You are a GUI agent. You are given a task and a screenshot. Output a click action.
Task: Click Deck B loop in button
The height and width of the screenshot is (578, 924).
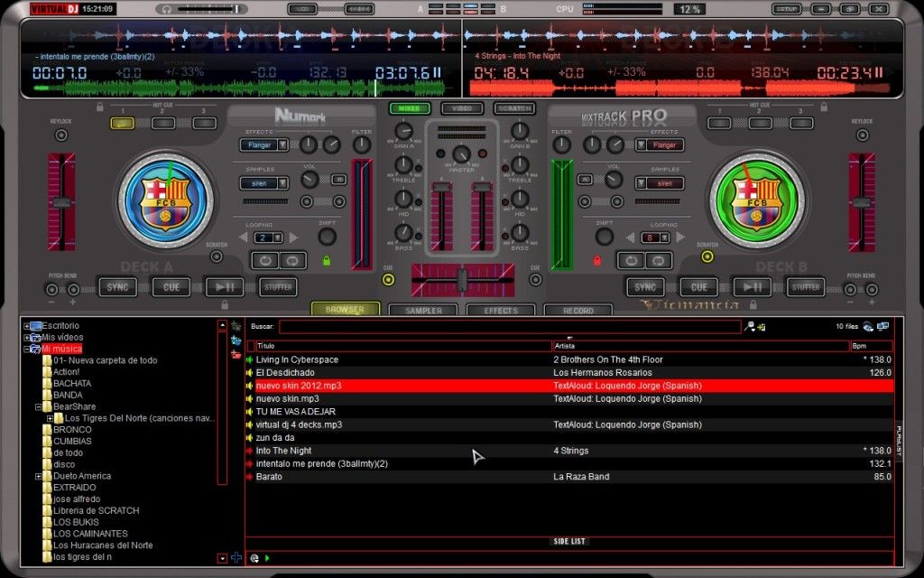pos(631,260)
